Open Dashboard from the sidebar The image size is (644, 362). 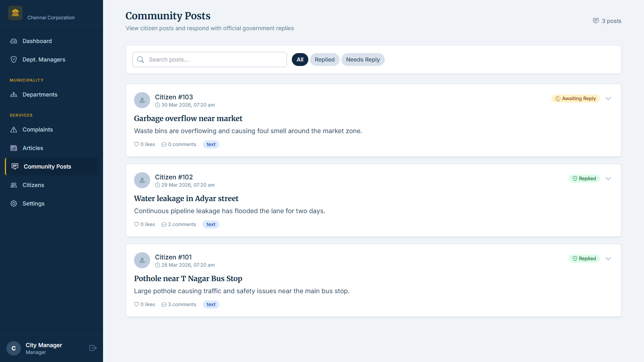click(37, 41)
